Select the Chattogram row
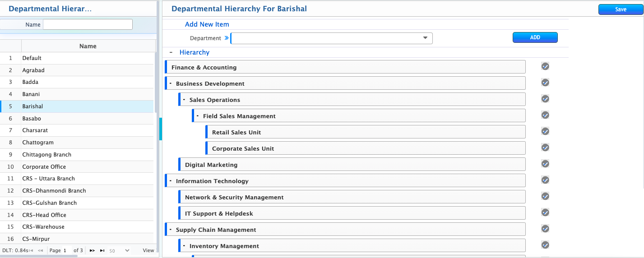The image size is (644, 258). click(77, 143)
